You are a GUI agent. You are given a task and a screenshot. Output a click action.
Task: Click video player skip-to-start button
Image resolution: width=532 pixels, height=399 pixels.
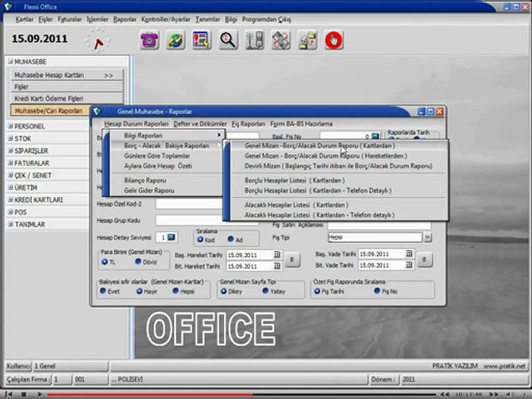[x=9, y=394]
